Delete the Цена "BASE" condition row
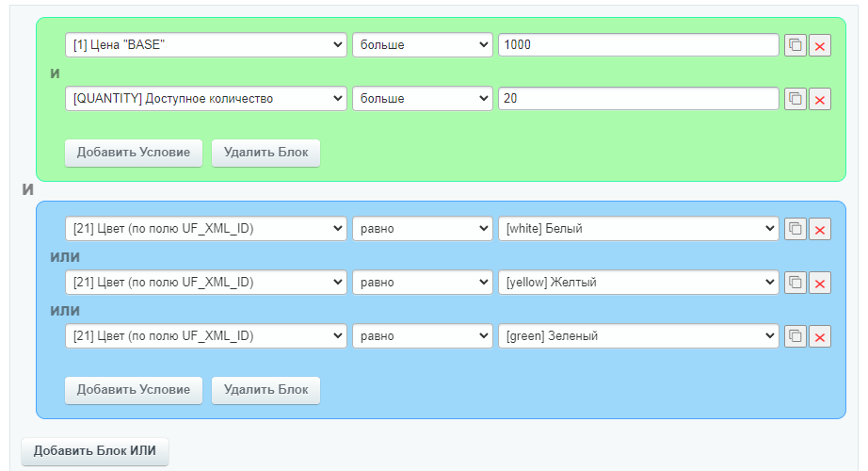 pyautogui.click(x=819, y=45)
